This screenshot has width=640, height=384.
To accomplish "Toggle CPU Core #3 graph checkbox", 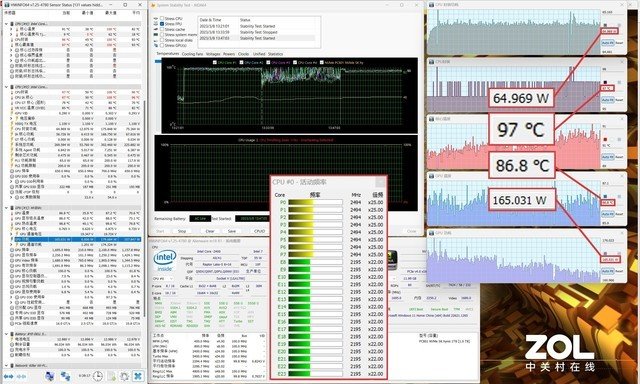I will pyautogui.click(x=268, y=62).
